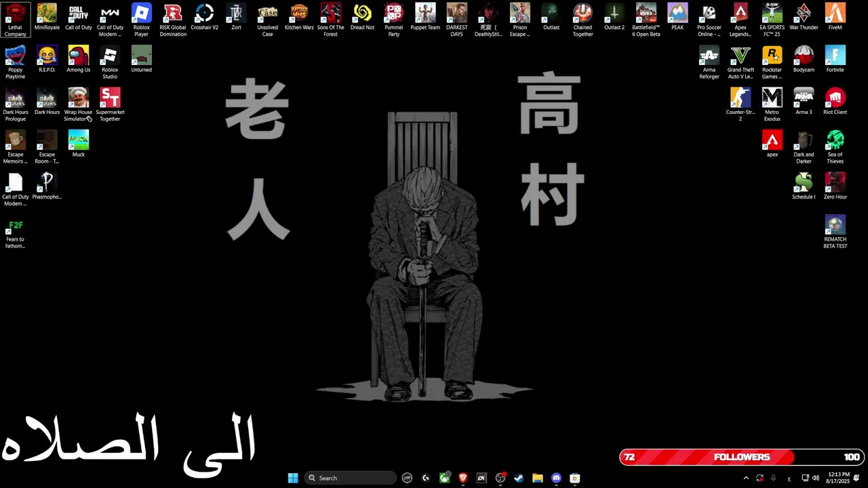The width and height of the screenshot is (868, 488).
Task: Open Roblox Studio from desktop
Action: coord(110,62)
